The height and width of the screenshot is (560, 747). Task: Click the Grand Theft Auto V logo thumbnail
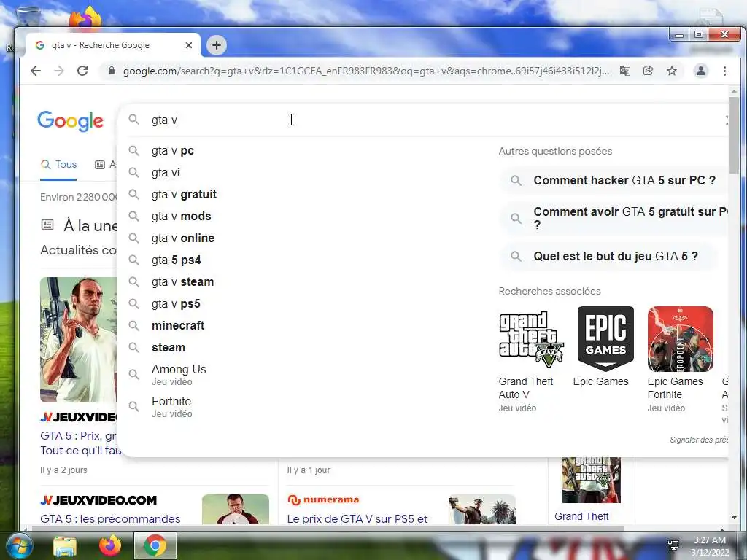pyautogui.click(x=531, y=339)
